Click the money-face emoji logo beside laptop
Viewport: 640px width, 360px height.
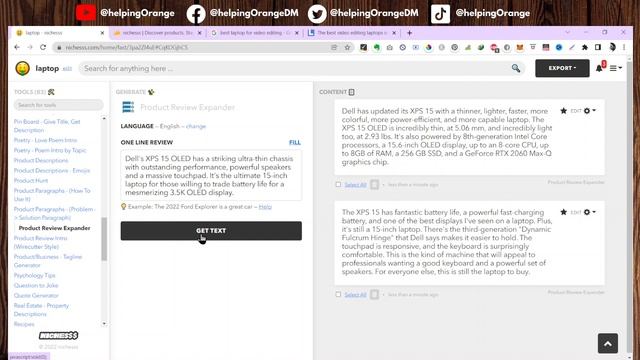(22, 68)
